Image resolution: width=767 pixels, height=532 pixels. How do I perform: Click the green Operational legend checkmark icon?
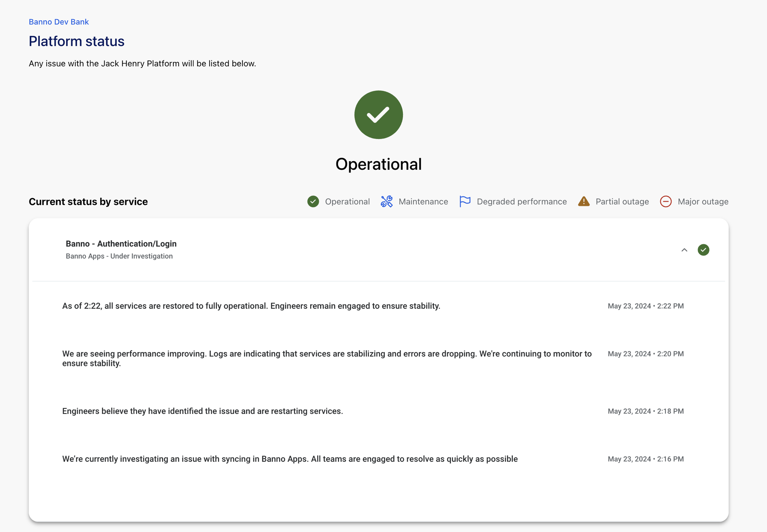[x=313, y=201]
